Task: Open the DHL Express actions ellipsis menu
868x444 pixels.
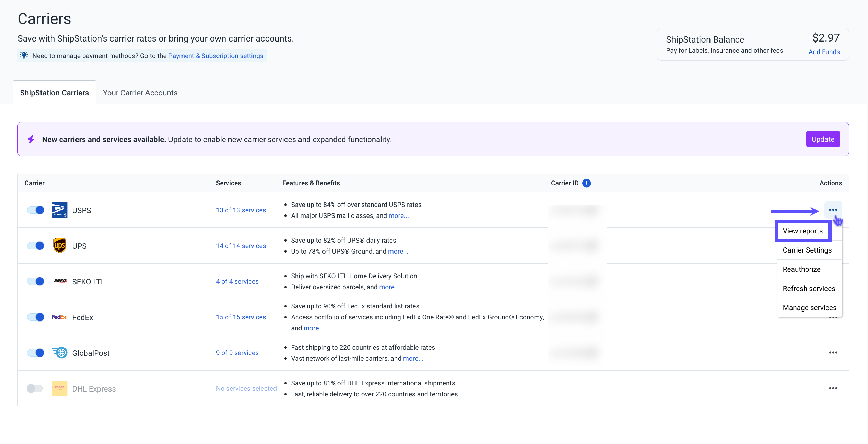Action: pos(833,388)
